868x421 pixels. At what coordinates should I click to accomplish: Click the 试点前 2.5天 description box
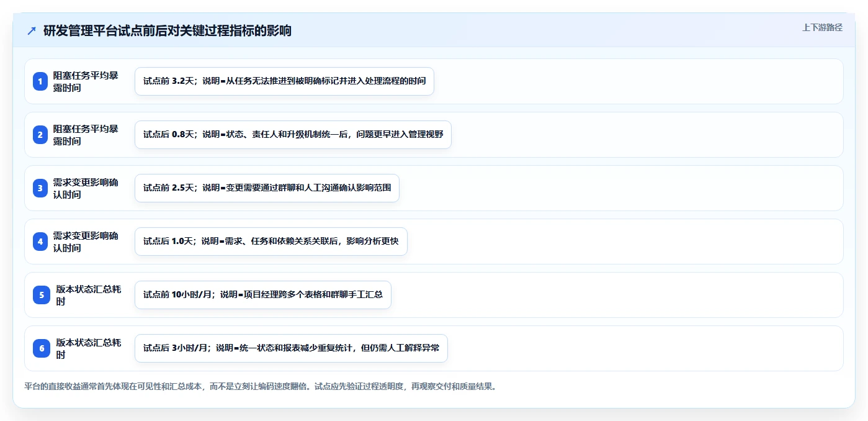point(267,188)
